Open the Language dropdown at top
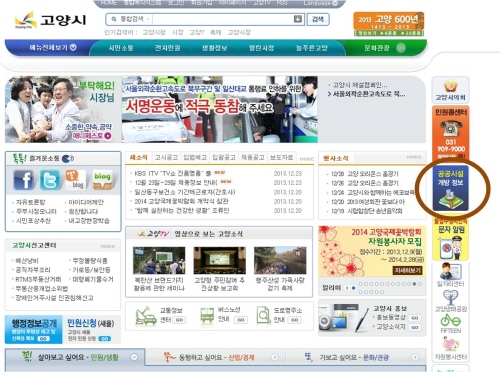This screenshot has width=500, height=372. [x=320, y=3]
